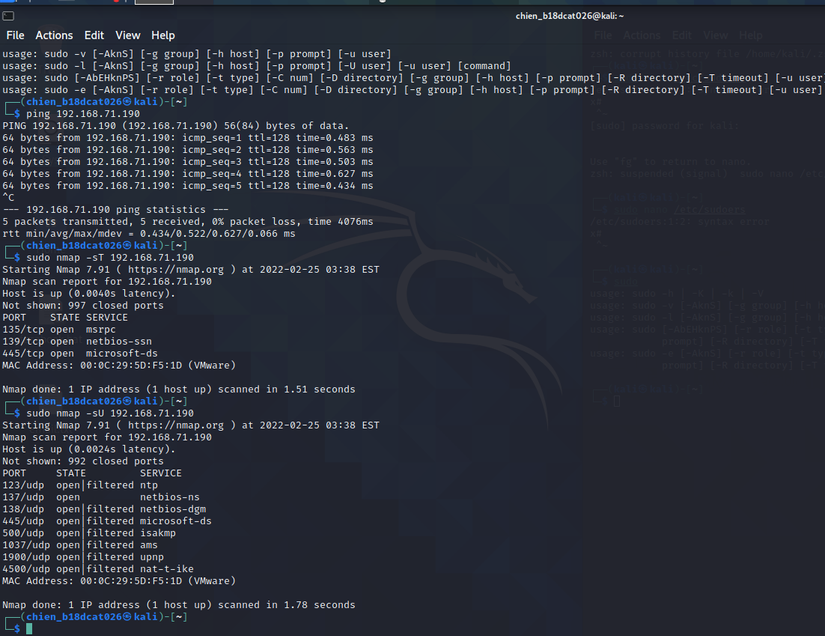Viewport: 825px width, 636px height.
Task: Click the 'sudo nmap -sT 192.168.71.190' command
Action: point(110,257)
